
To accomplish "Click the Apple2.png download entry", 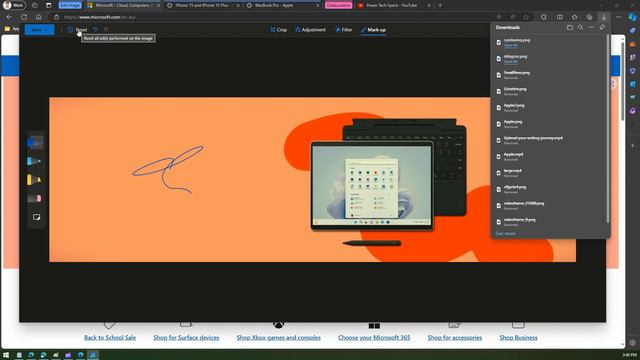I will [548, 108].
